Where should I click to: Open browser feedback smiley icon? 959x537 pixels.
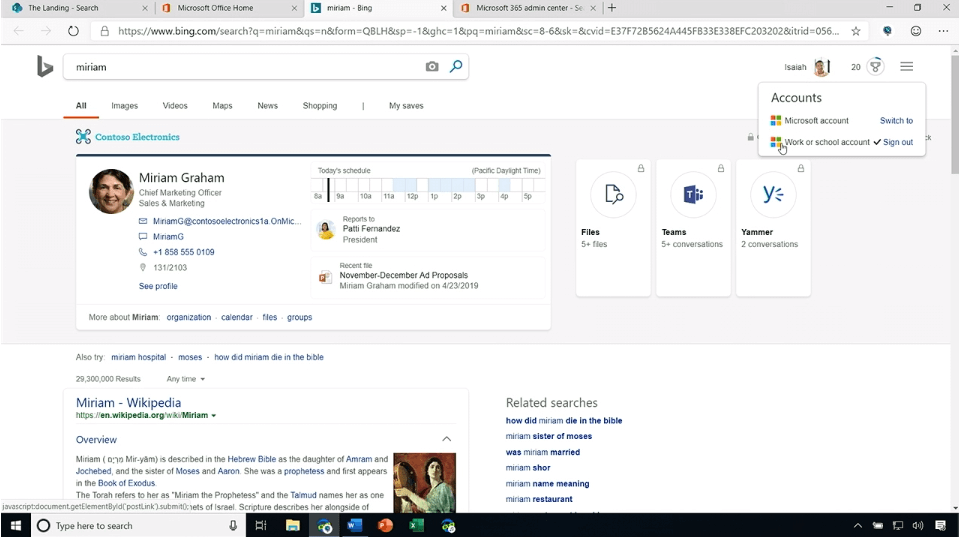916,31
